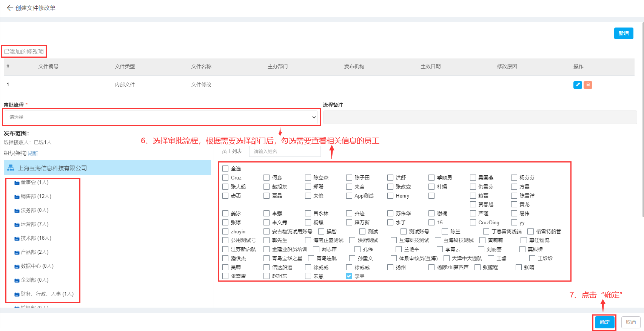Viewport: 644px width, 331px height.
Task: Open 法务部 (0人) department
Action: point(34,210)
